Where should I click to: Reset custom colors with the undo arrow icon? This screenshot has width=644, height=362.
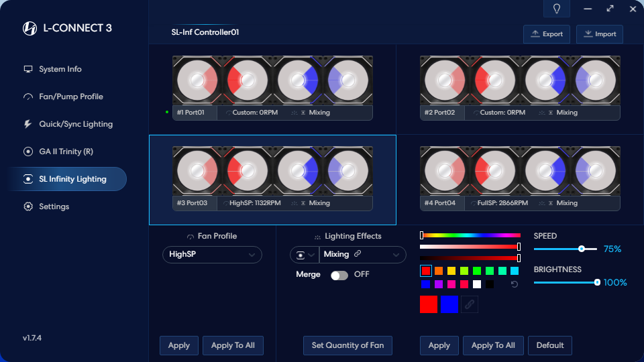click(x=515, y=284)
